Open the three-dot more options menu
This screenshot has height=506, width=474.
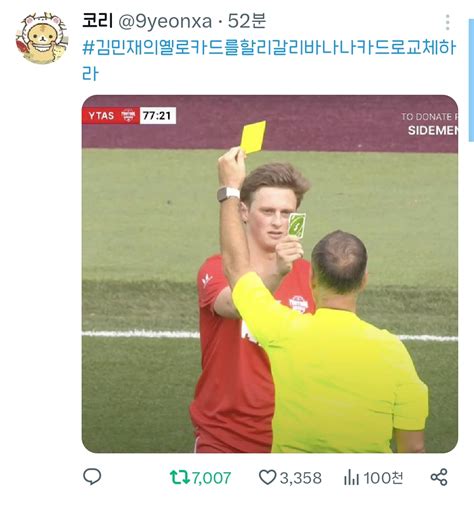tap(447, 22)
